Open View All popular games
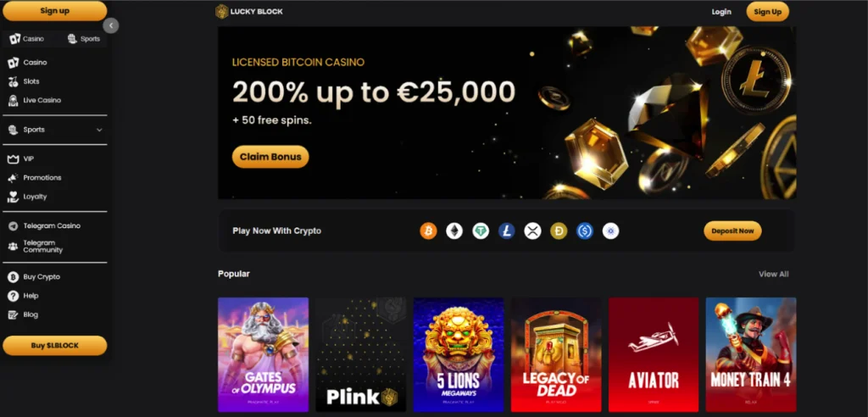 point(773,274)
